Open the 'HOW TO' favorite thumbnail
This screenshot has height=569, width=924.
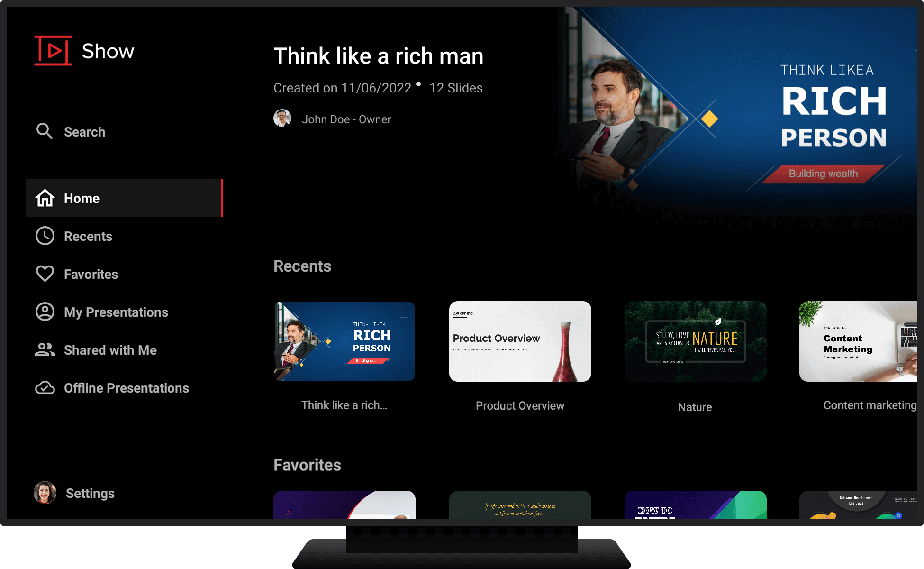(696, 505)
